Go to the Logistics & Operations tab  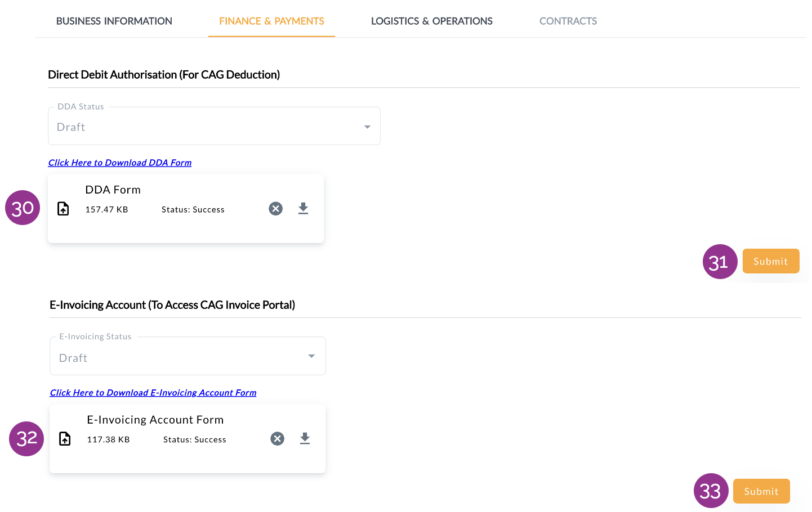pyautogui.click(x=431, y=21)
